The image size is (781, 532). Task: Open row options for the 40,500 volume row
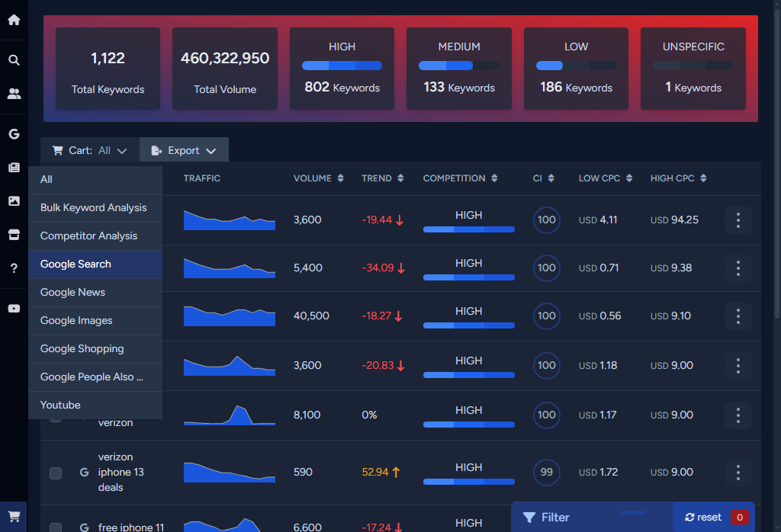pos(738,316)
